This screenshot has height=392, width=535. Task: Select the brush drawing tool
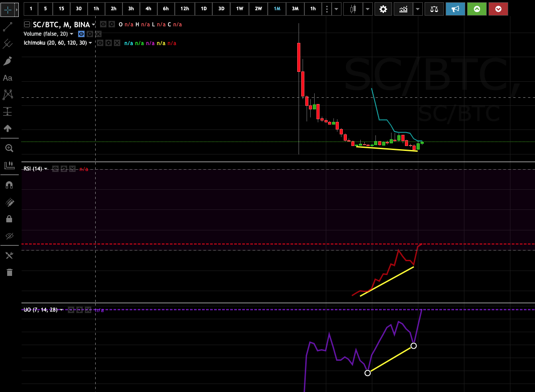tap(8, 61)
